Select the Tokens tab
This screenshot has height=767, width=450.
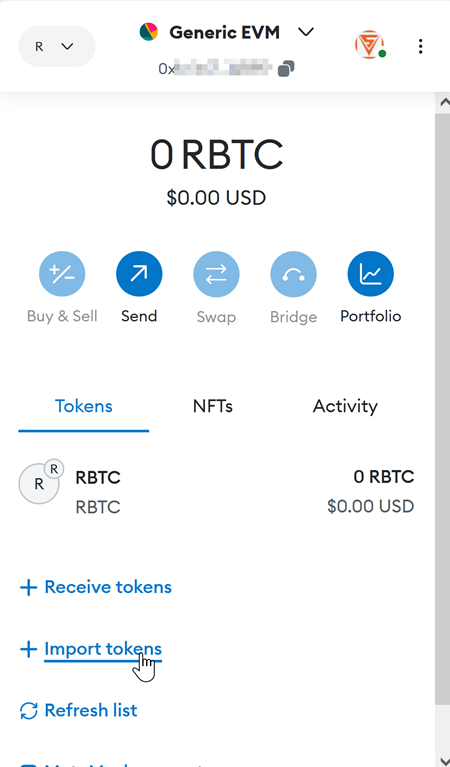pos(84,406)
